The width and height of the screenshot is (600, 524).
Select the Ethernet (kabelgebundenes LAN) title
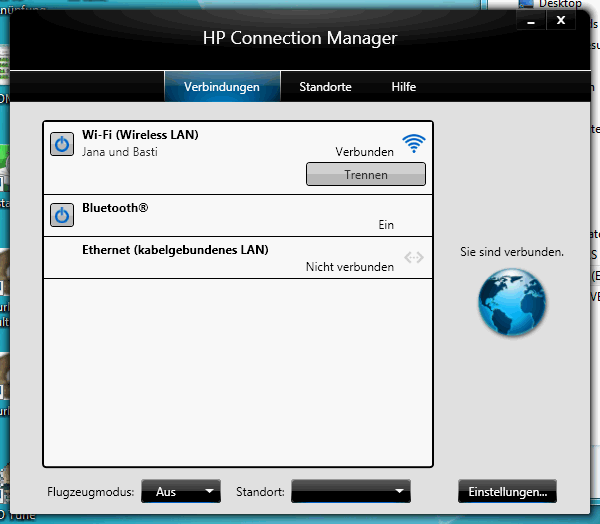pos(175,250)
